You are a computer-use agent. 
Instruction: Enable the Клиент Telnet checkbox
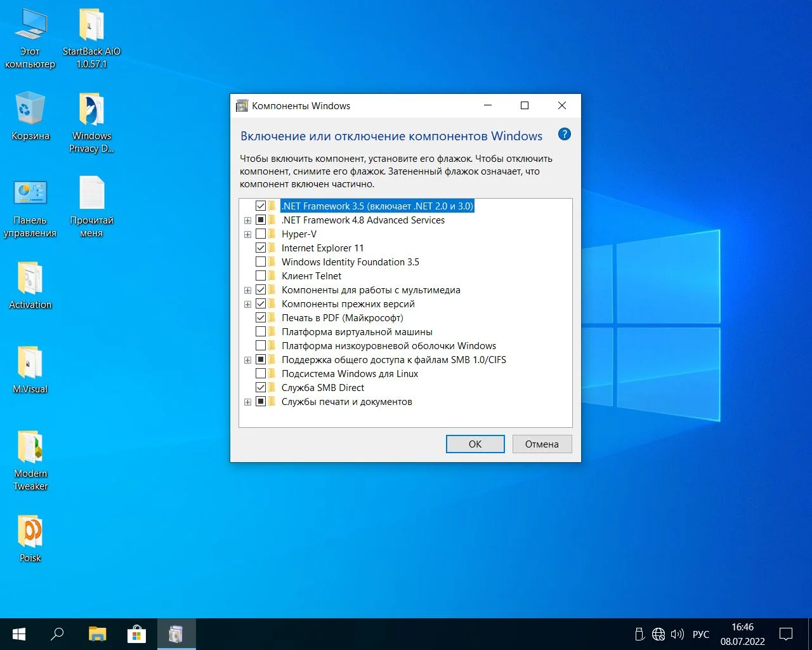click(x=261, y=276)
